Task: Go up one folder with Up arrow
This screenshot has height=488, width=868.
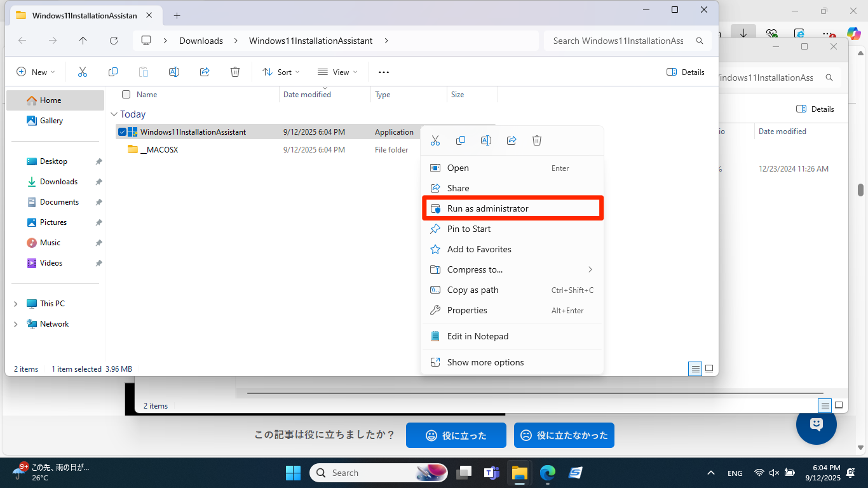Action: [x=83, y=41]
